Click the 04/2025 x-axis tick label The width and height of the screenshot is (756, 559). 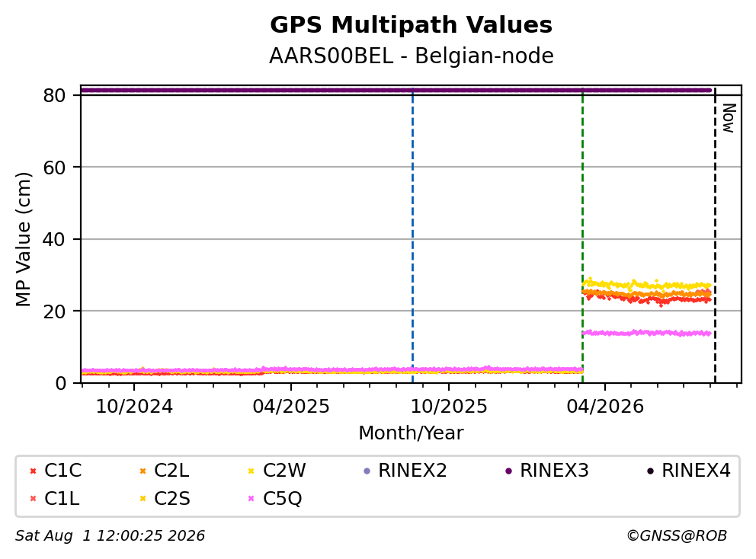tap(291, 407)
